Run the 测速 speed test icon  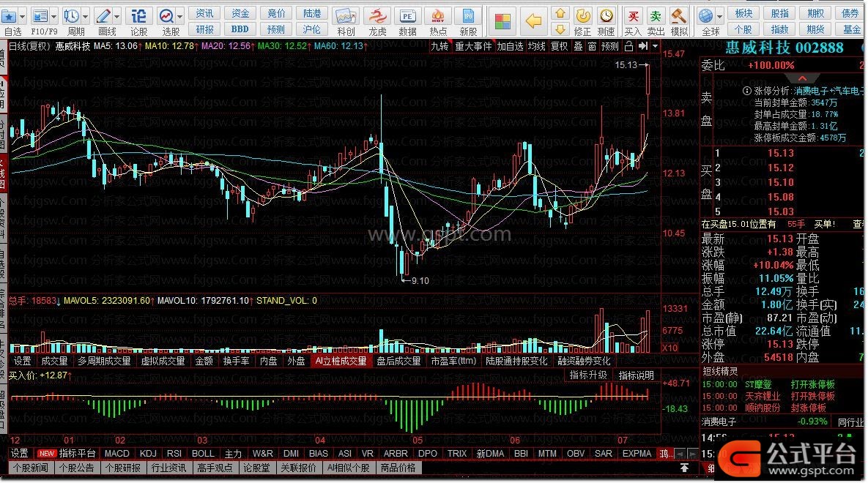[x=607, y=16]
